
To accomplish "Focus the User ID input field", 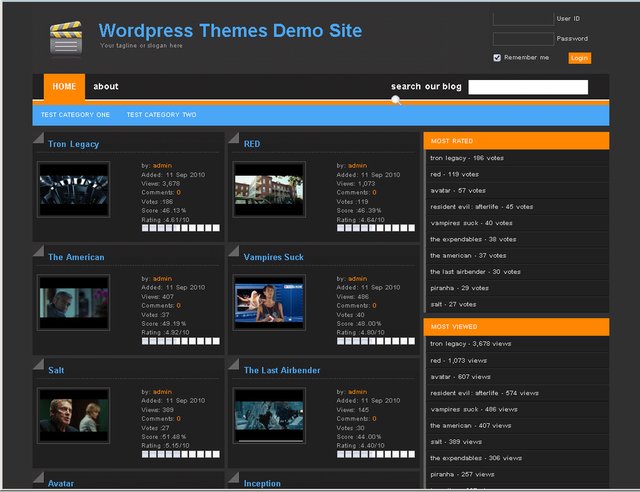I will pos(523,19).
